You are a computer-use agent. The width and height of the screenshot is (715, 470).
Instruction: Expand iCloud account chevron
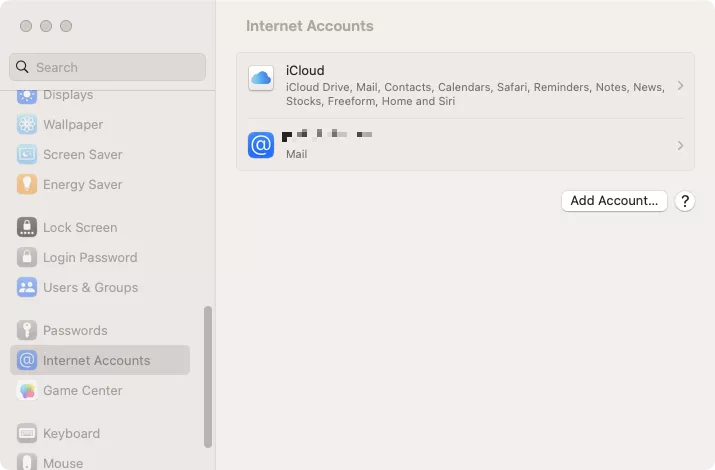click(x=680, y=86)
